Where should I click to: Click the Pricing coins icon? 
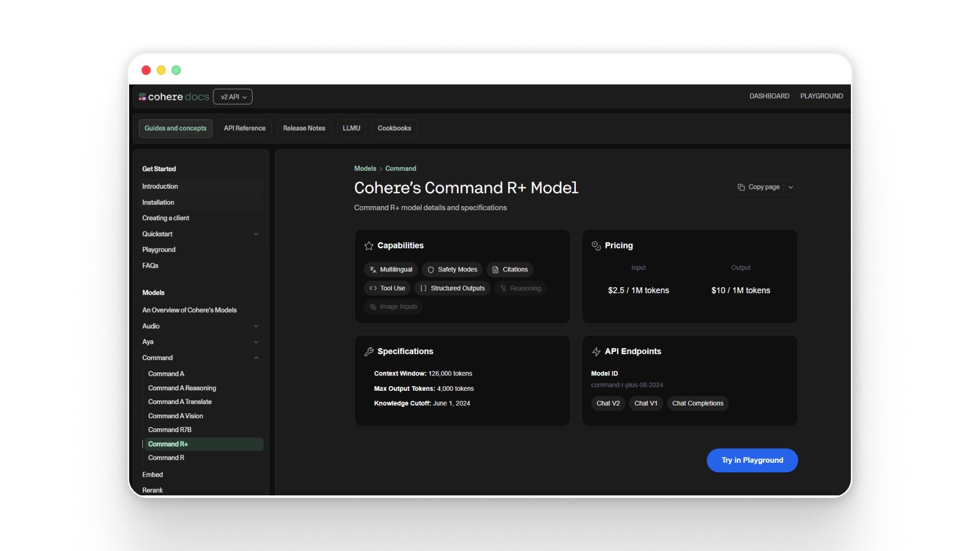click(596, 246)
